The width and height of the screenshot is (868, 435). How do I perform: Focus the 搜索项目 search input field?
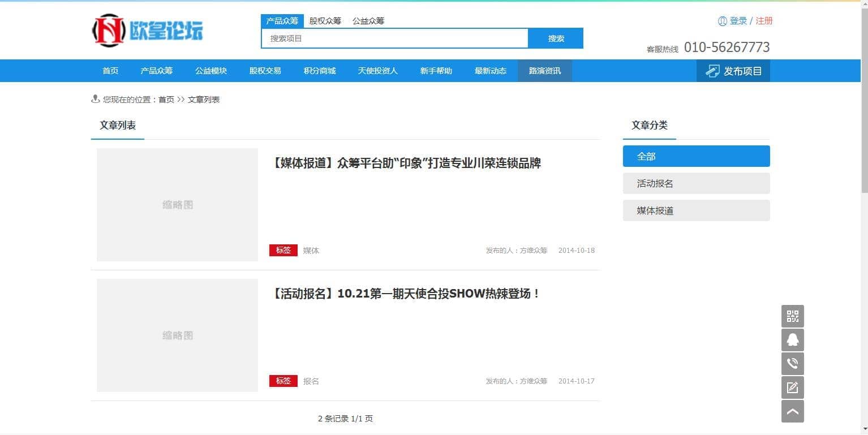[394, 38]
